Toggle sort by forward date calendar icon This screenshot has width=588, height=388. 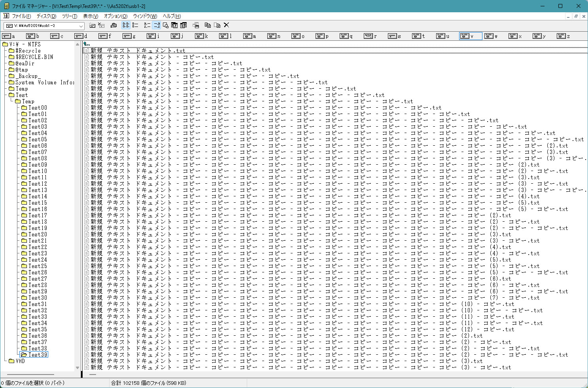[183, 25]
